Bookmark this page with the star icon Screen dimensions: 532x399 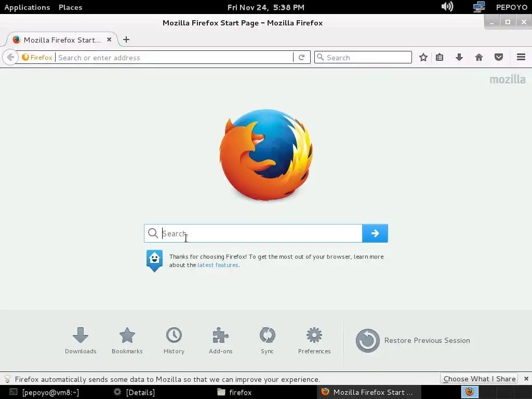[423, 57]
